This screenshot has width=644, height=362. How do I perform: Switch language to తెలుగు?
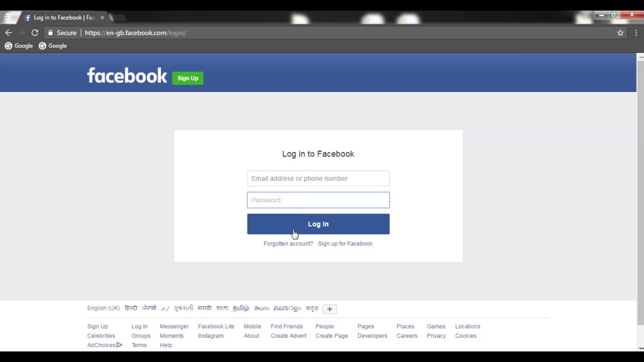click(262, 308)
